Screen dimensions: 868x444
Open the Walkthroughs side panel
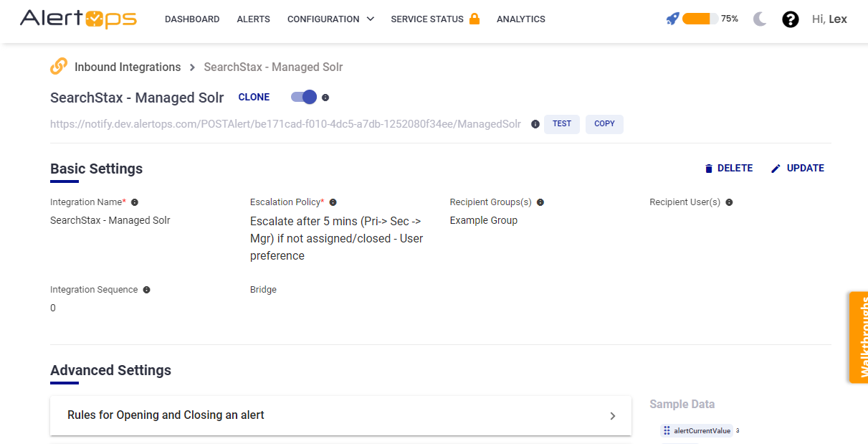pos(859,337)
